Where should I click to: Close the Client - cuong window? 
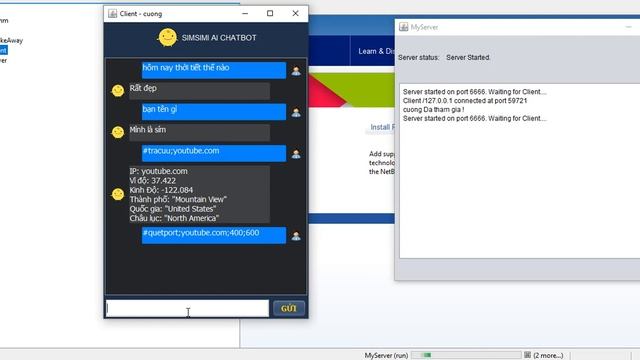(x=296, y=13)
